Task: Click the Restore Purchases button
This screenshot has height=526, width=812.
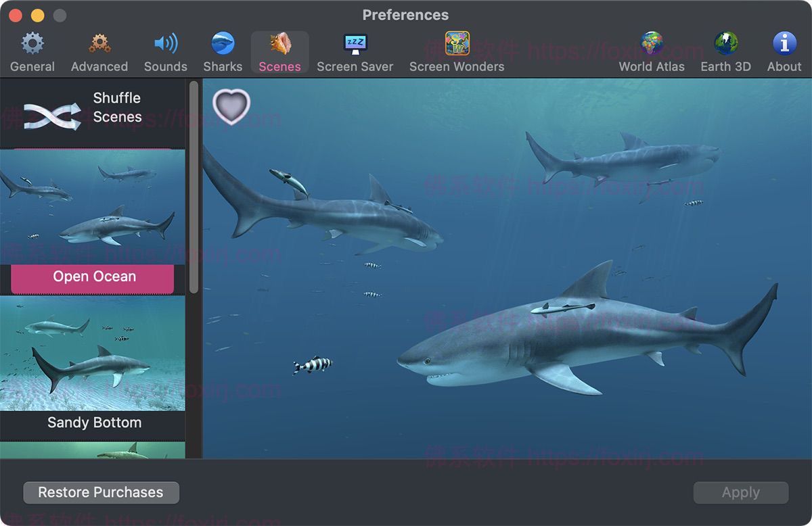Action: [x=100, y=492]
